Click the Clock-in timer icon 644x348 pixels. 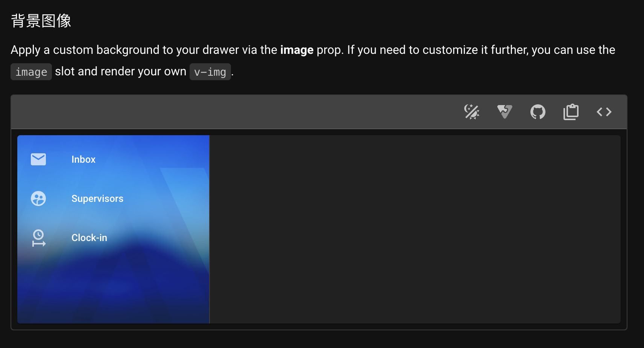(38, 238)
